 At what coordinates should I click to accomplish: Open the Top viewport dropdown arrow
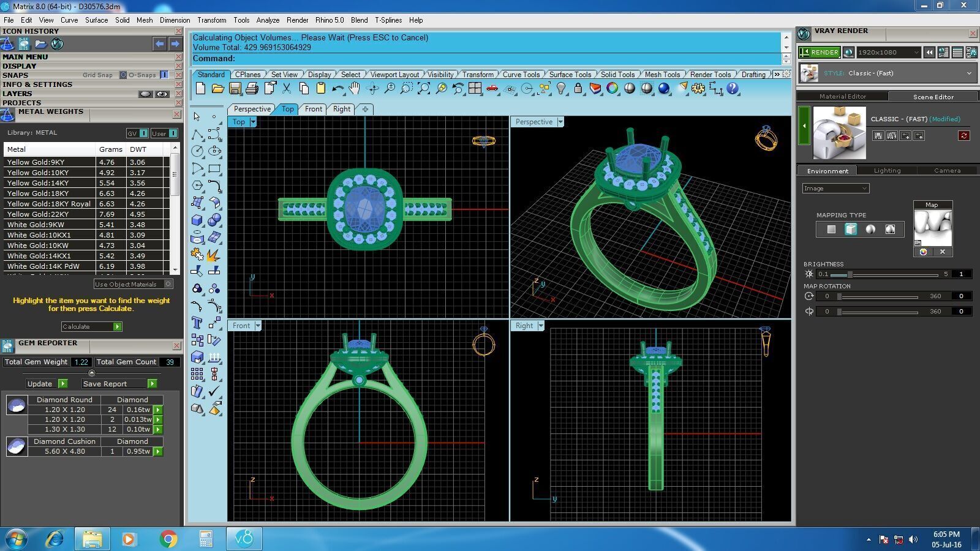[x=253, y=122]
